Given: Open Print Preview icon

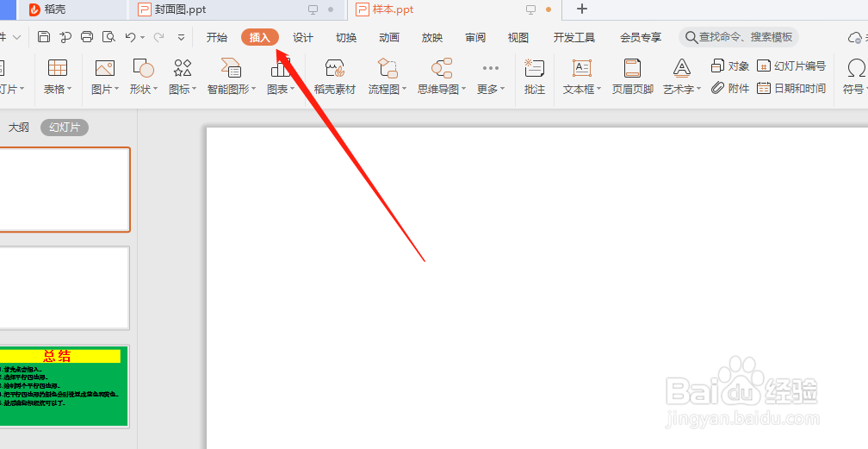Looking at the screenshot, I should point(109,37).
